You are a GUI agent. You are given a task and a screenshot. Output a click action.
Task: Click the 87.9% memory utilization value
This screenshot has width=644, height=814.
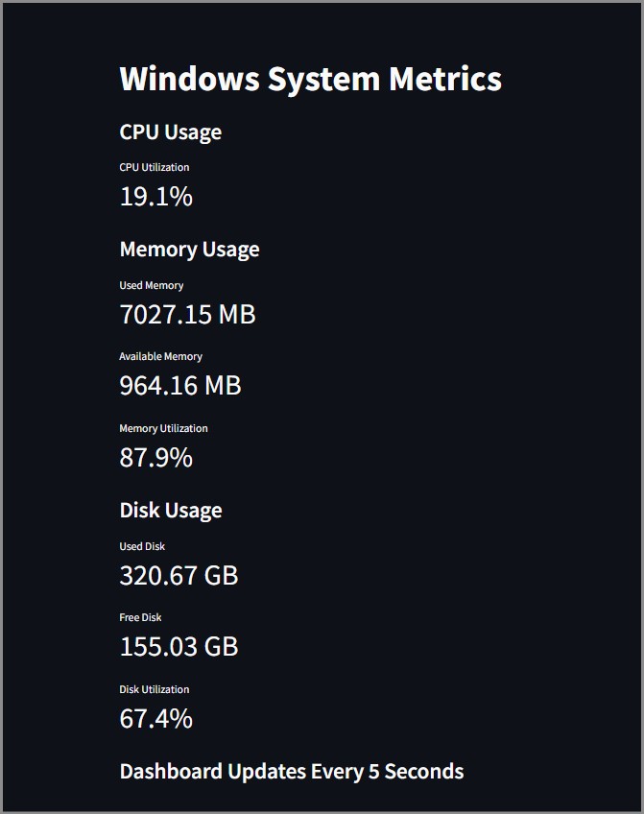click(155, 458)
